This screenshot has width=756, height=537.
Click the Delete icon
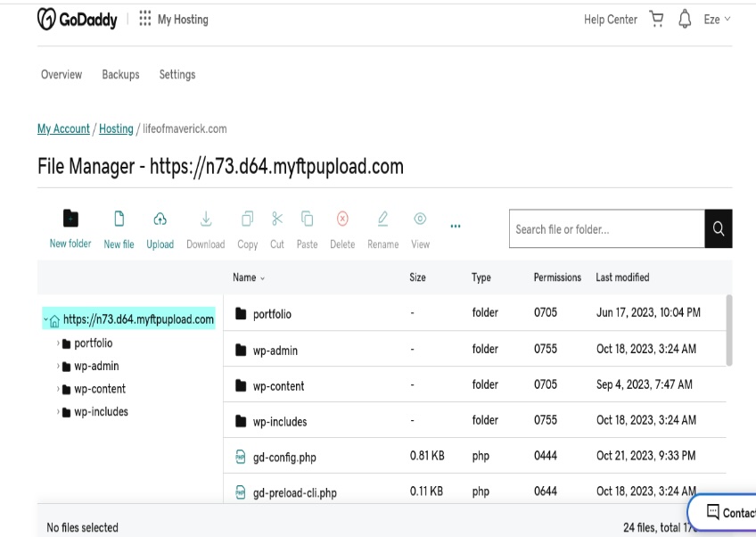pos(342,217)
